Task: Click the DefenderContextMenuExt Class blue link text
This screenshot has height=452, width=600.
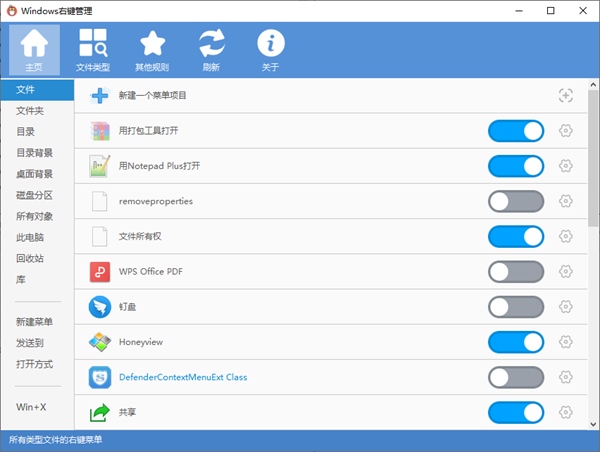Action: point(183,377)
